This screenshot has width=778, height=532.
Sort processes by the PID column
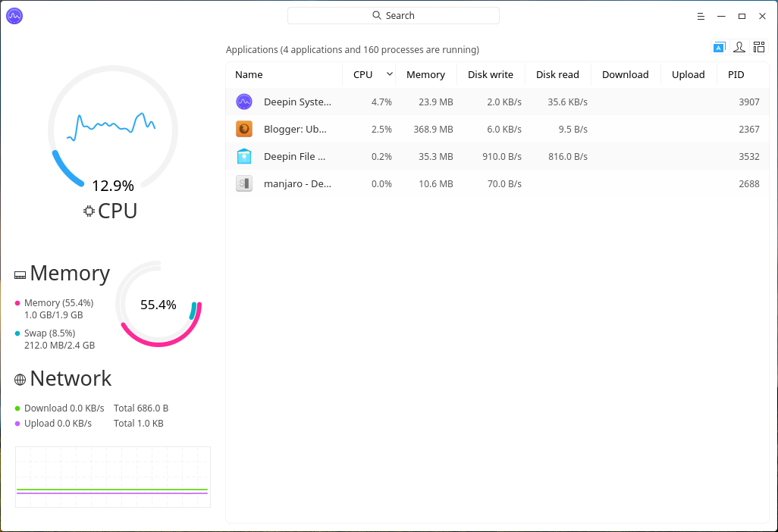[x=736, y=74]
